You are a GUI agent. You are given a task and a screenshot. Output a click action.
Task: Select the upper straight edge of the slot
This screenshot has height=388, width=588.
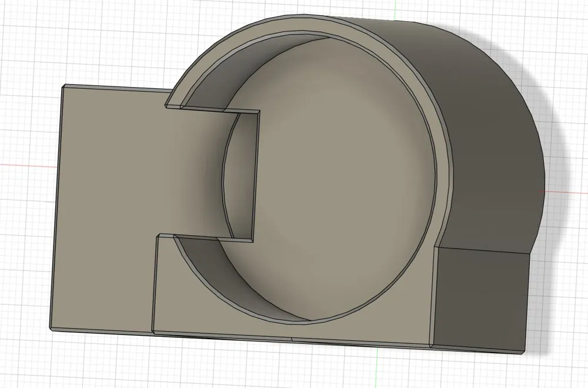click(x=213, y=109)
